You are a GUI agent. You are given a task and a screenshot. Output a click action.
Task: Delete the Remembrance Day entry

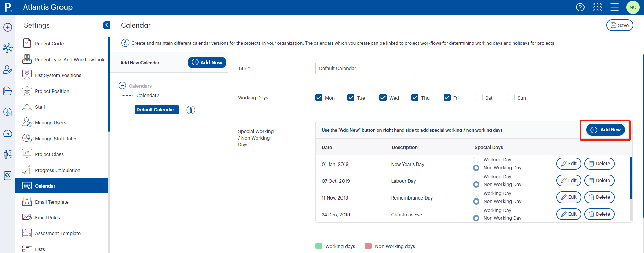click(599, 197)
